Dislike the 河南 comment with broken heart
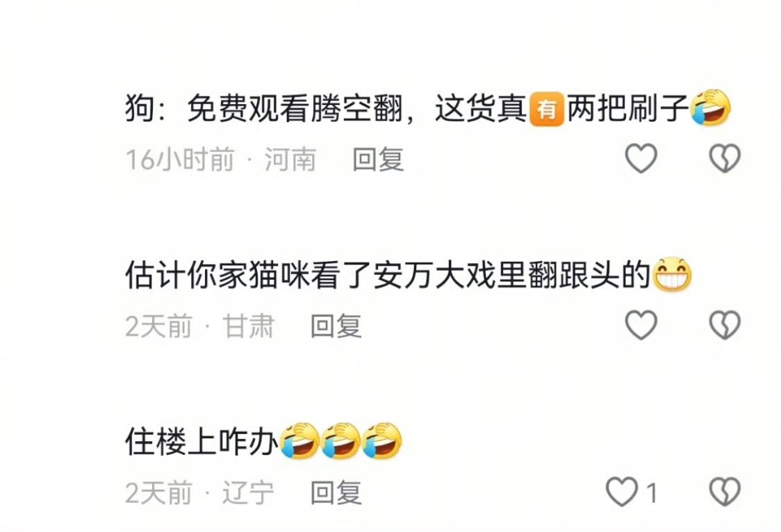The image size is (781, 532). pyautogui.click(x=724, y=158)
